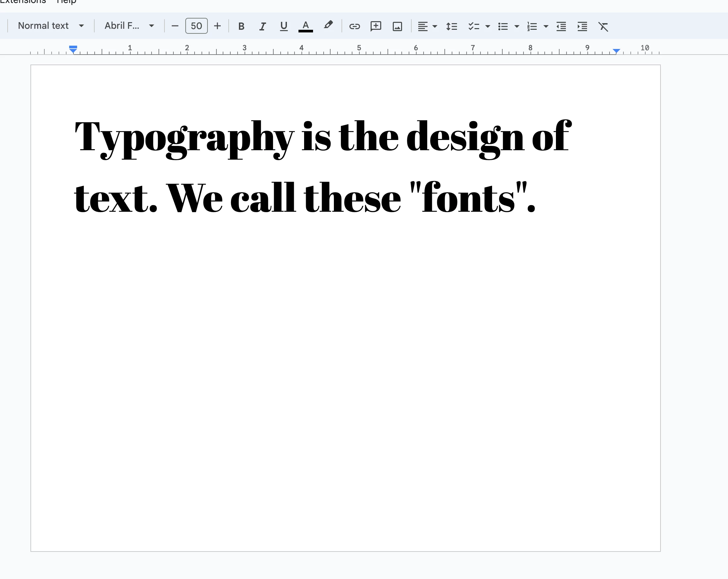Image resolution: width=728 pixels, height=579 pixels.
Task: Open the Abril font family dropdown
Action: point(129,26)
